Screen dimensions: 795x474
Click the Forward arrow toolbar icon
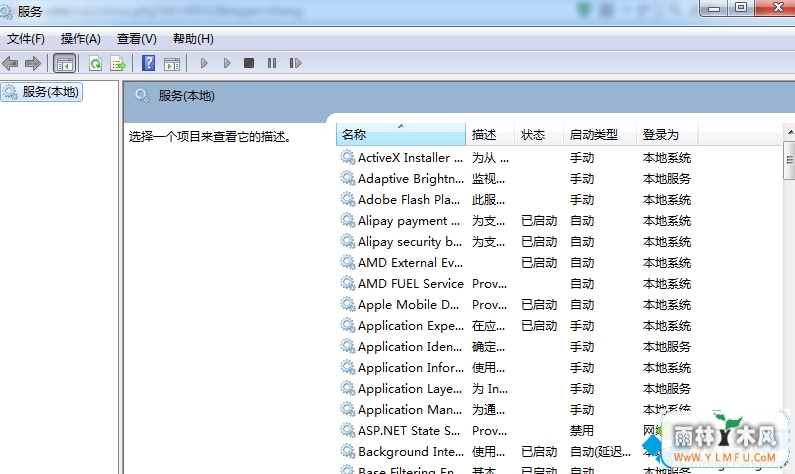pyautogui.click(x=33, y=63)
